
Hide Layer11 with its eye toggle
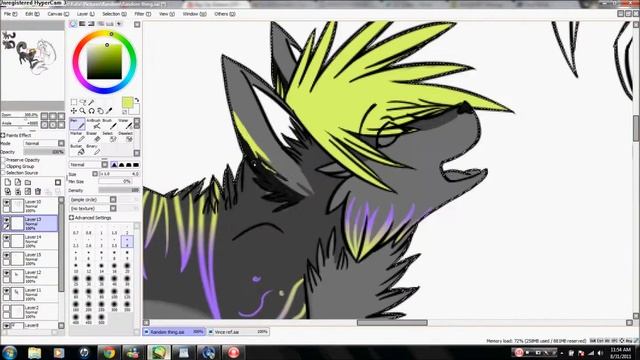pyautogui.click(x=7, y=290)
